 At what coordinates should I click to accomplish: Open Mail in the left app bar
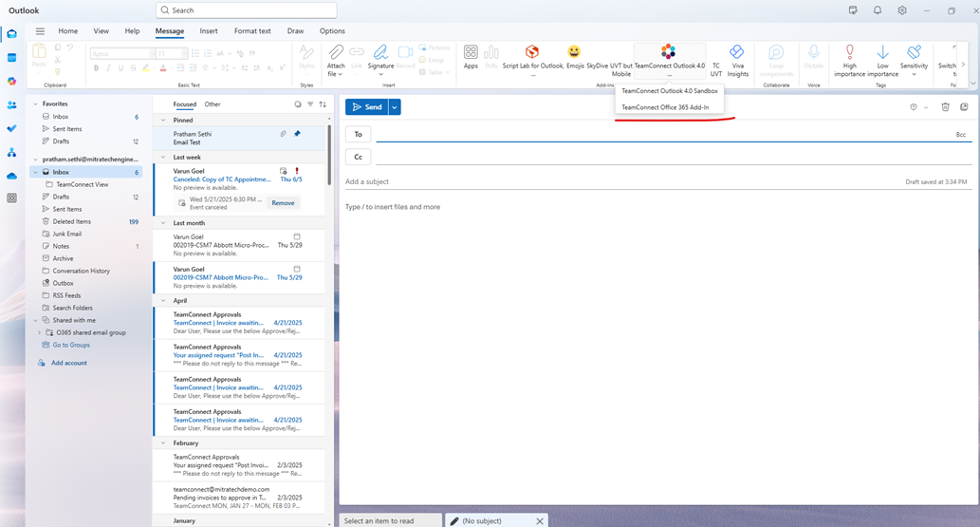point(12,34)
